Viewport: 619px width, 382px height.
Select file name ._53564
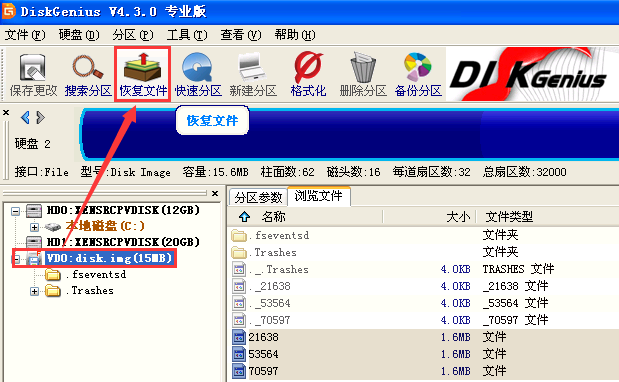point(270,303)
